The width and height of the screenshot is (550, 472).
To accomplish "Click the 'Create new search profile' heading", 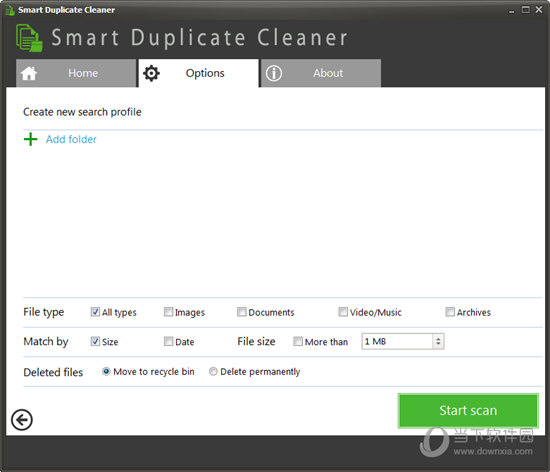I will point(82,112).
